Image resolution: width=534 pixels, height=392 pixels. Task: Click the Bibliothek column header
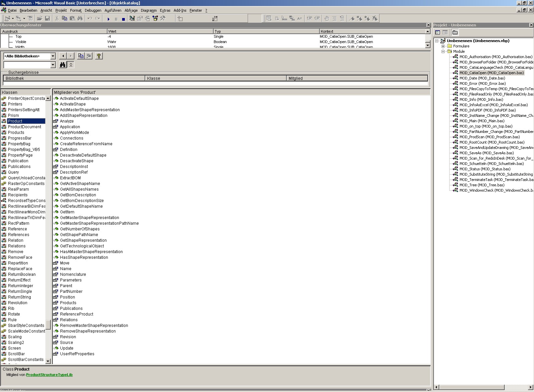click(x=74, y=78)
